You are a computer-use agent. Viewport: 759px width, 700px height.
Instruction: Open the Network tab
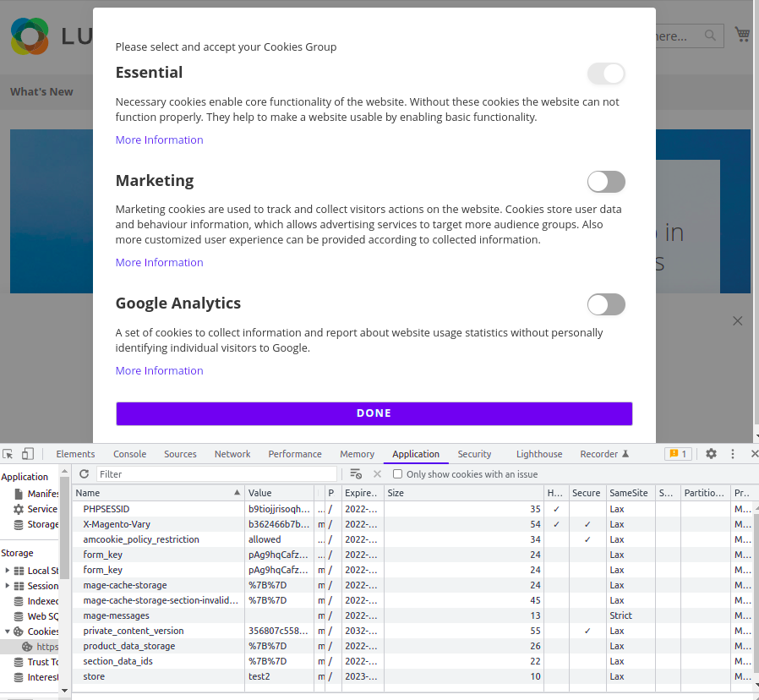(x=232, y=454)
